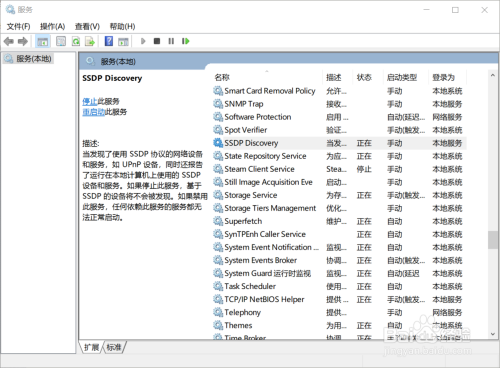Click the Task Scheduler gear icon

point(218,286)
